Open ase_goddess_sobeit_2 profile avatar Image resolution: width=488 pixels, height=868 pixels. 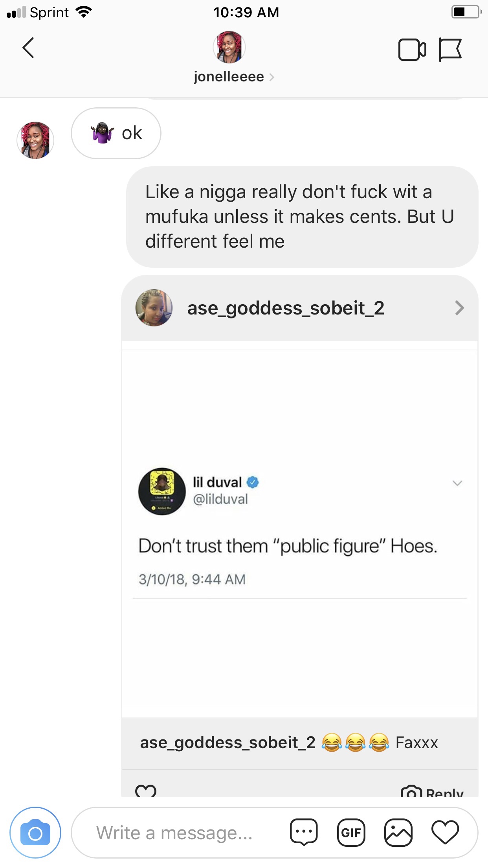coord(154,308)
